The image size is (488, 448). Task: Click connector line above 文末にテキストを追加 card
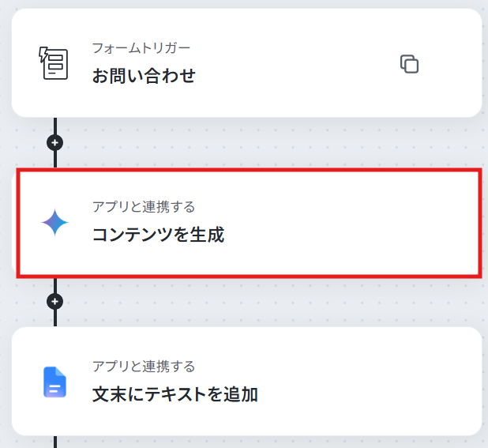coord(55,318)
